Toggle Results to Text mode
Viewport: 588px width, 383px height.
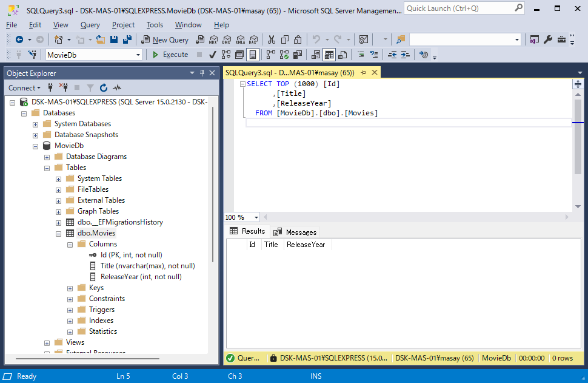click(316, 55)
